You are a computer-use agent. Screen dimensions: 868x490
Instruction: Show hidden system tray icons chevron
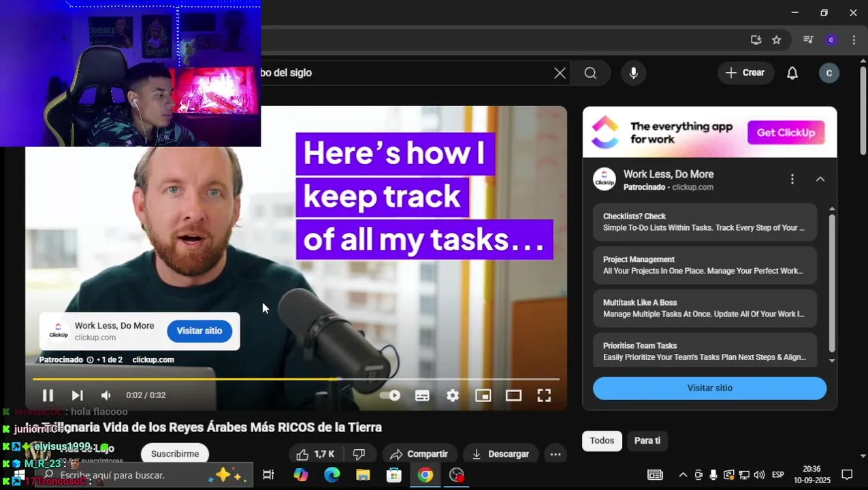pyautogui.click(x=683, y=475)
